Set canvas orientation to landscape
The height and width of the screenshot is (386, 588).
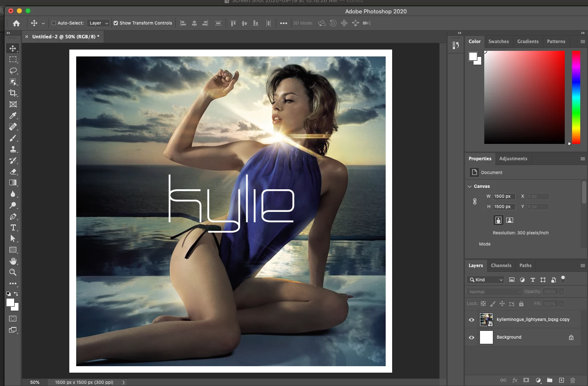[x=510, y=220]
